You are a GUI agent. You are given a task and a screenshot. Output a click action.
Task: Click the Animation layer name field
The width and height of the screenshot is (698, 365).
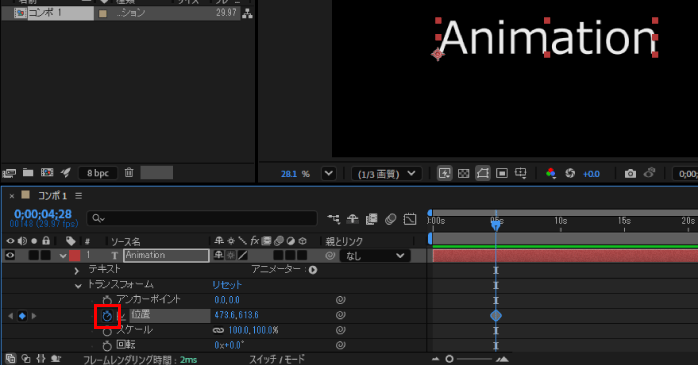166,256
